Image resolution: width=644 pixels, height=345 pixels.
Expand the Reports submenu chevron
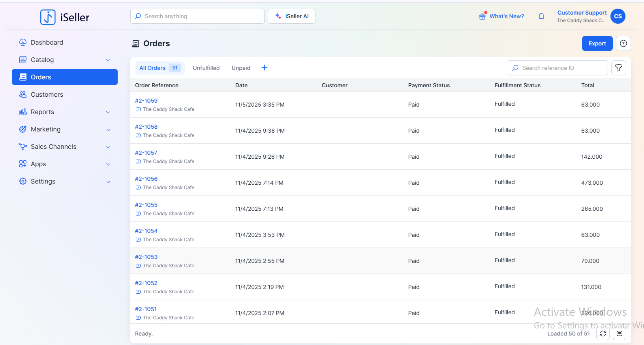[x=108, y=112]
